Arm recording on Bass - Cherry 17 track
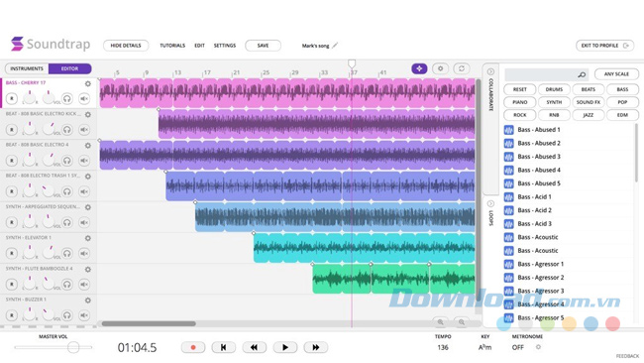Image resolution: width=644 pixels, height=363 pixels. (x=12, y=98)
